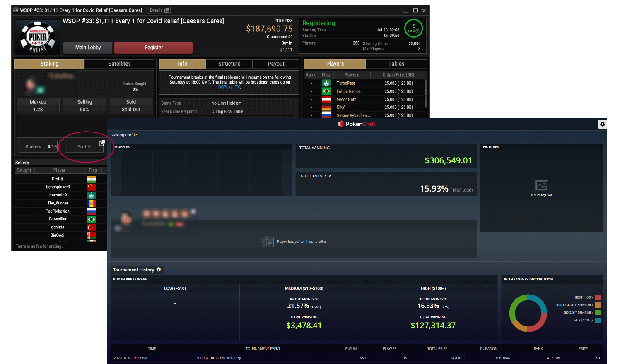Click the RANK column header in history
Screen dimensions: 620x364
point(538,349)
